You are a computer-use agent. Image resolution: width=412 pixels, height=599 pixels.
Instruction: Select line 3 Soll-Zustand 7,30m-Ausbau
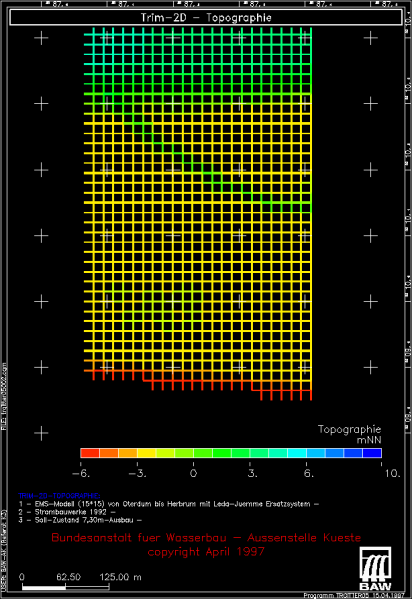80,520
